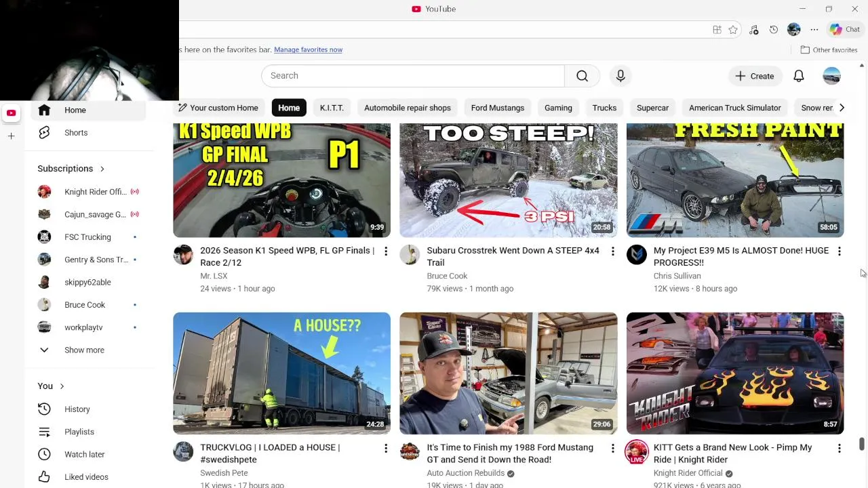Open notifications bell
The image size is (868, 488).
pyautogui.click(x=799, y=76)
